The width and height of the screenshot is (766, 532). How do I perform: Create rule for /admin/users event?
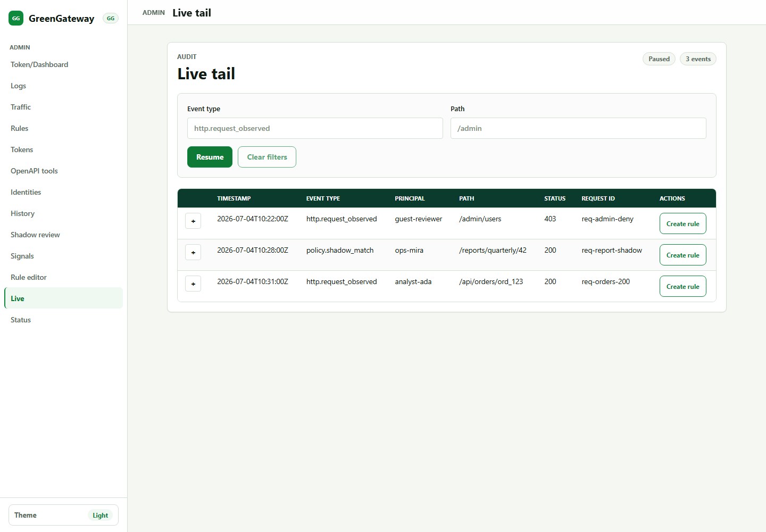683,223
